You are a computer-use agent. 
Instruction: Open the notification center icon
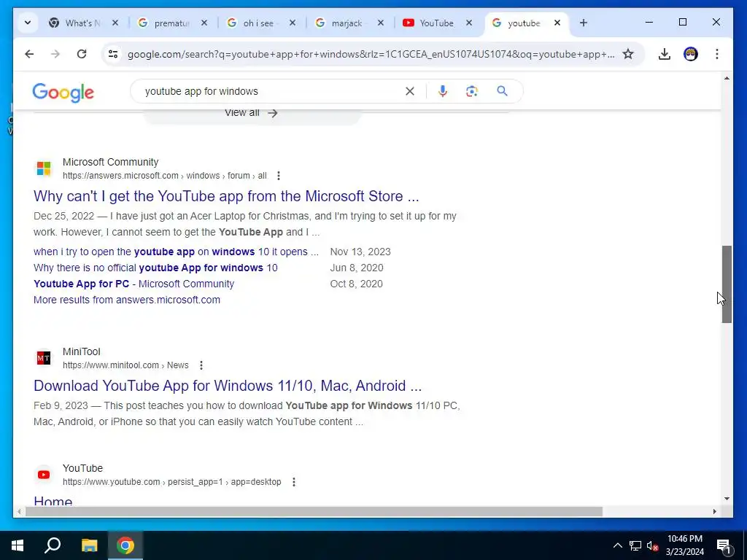[x=724, y=545]
